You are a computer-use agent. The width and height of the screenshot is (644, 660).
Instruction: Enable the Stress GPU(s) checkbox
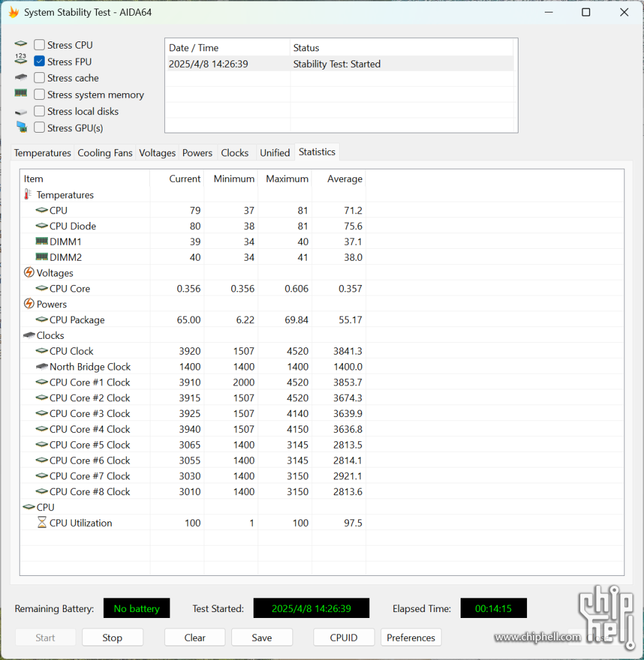tap(39, 127)
